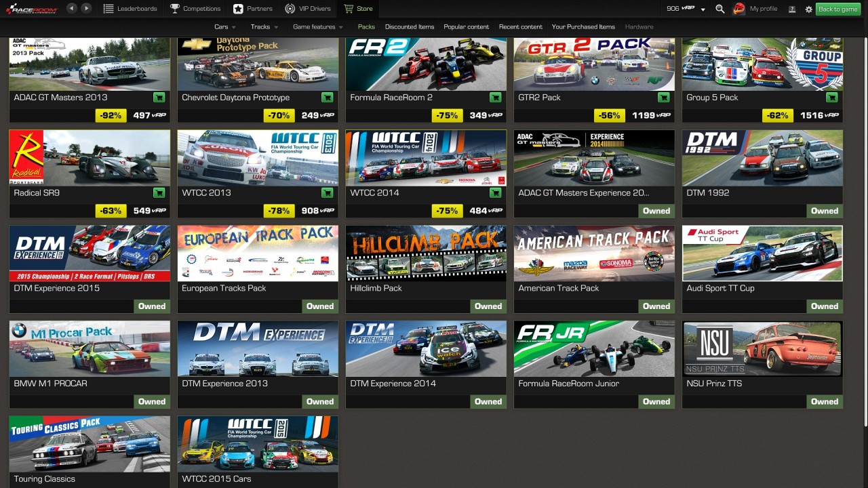The image size is (868, 488).
Task: Click the 484 vRP price
Action: point(487,211)
